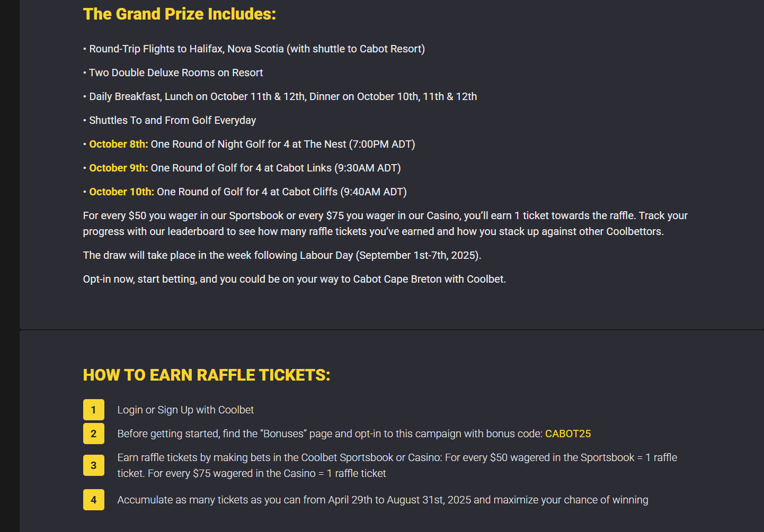Click the "HOW TO EARN RAFFLE TICKETS:" heading

click(207, 375)
